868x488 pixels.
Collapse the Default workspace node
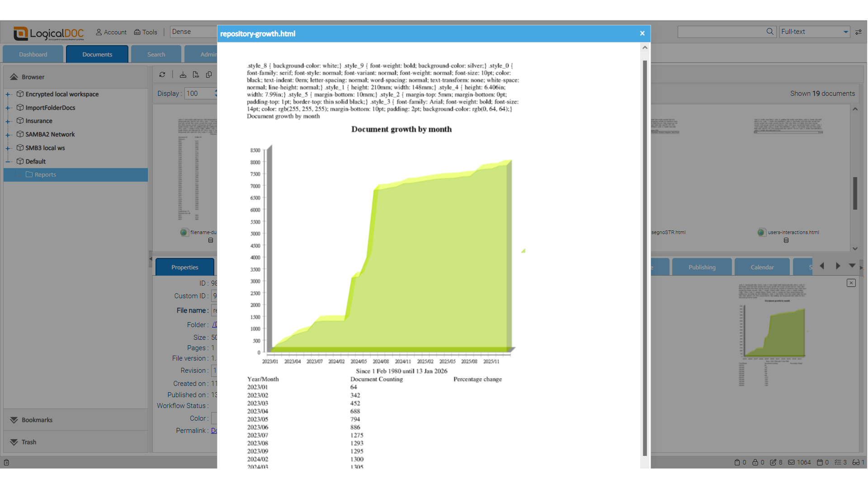click(x=7, y=161)
